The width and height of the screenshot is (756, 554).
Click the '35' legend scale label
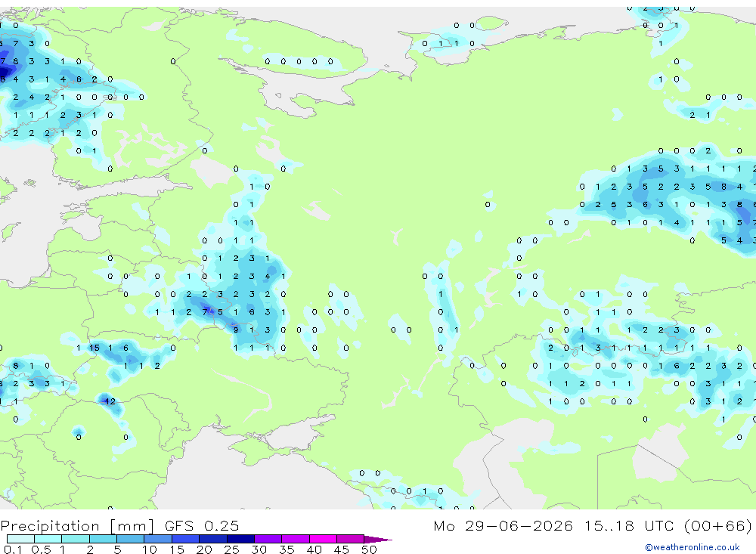[287, 549]
